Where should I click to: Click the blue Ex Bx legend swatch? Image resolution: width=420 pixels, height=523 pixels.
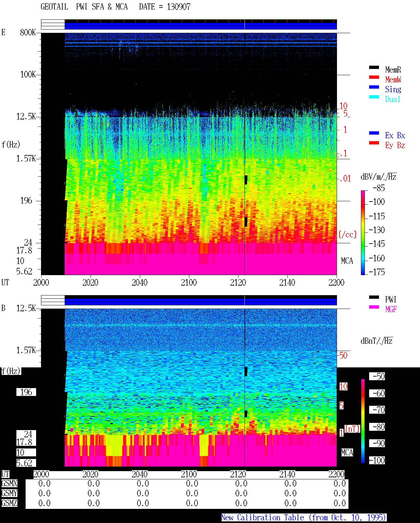pyautogui.click(x=374, y=133)
